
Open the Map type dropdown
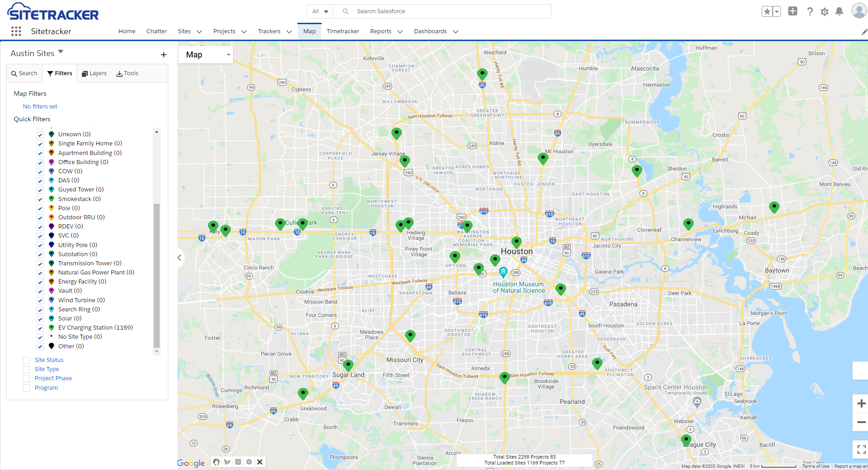coord(206,55)
